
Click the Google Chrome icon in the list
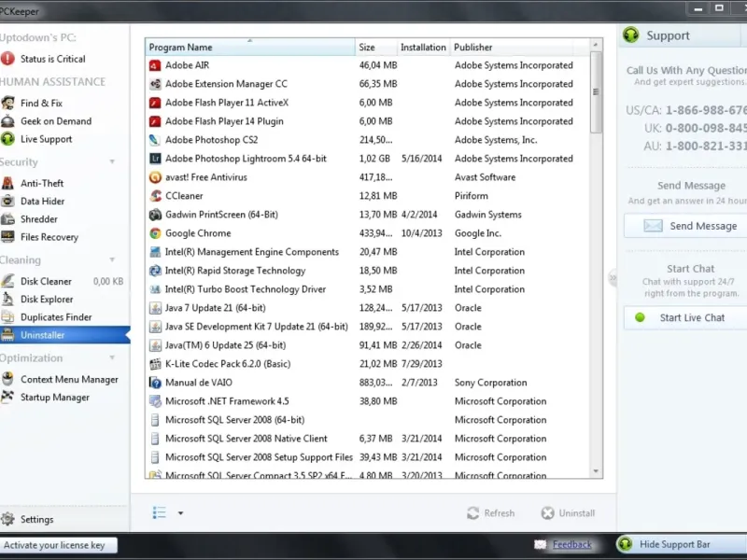[155, 233]
